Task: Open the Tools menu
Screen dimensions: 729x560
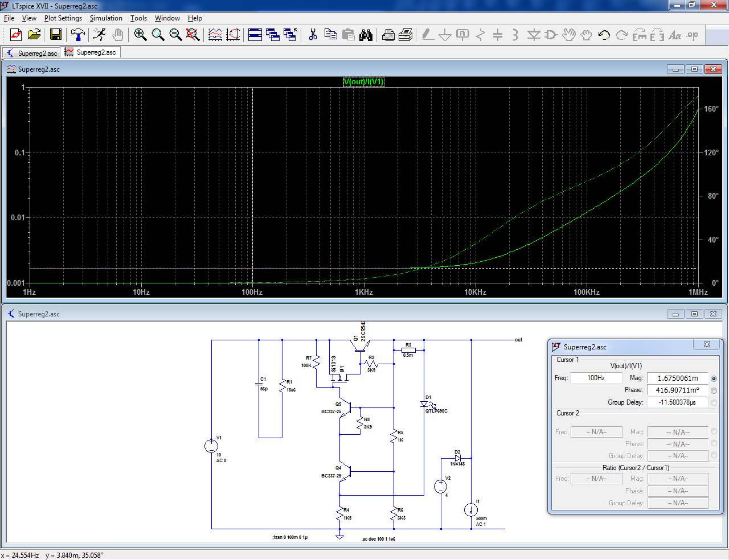Action: (x=138, y=18)
